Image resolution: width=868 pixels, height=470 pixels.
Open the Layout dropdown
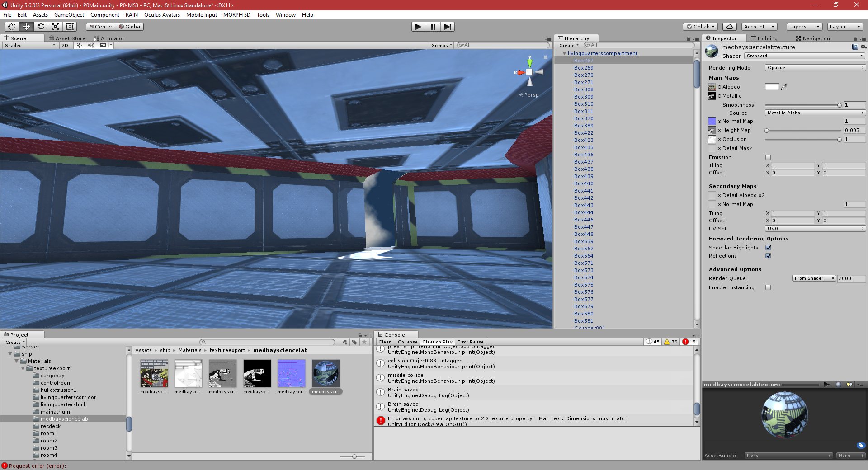click(844, 27)
